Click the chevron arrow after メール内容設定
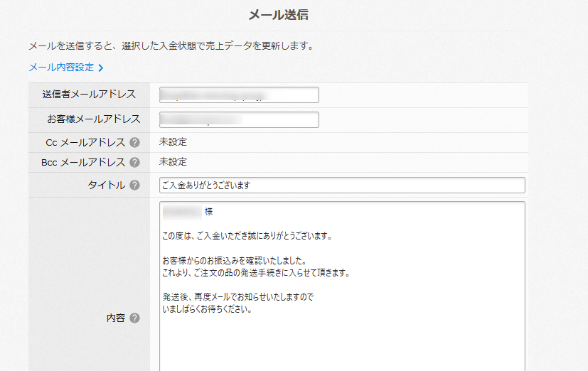This screenshot has width=588, height=371. click(101, 68)
